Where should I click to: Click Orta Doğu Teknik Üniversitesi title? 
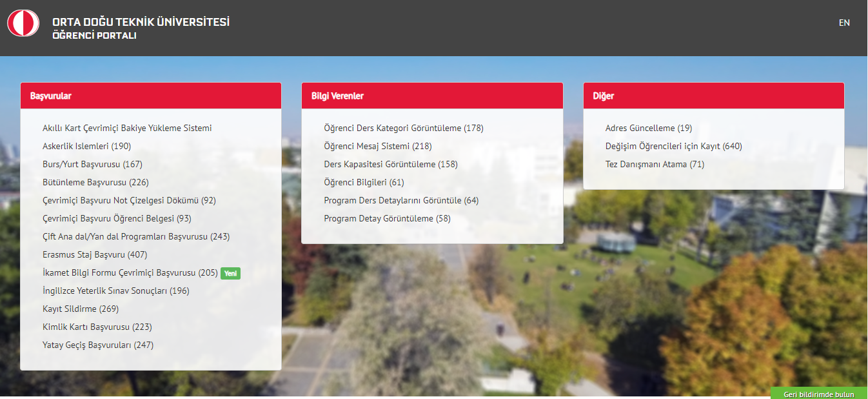[x=141, y=22]
